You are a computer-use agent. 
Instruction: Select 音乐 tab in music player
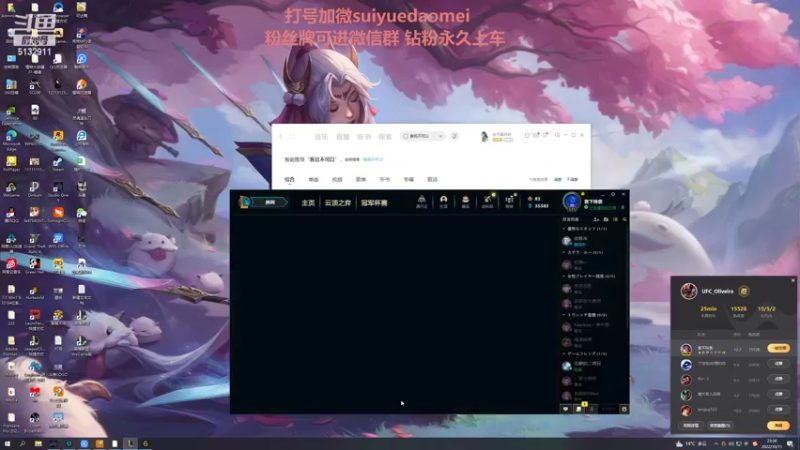point(321,137)
